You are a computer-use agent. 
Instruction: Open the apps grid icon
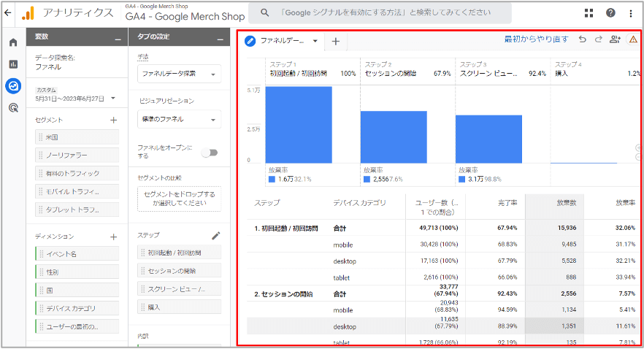point(589,13)
